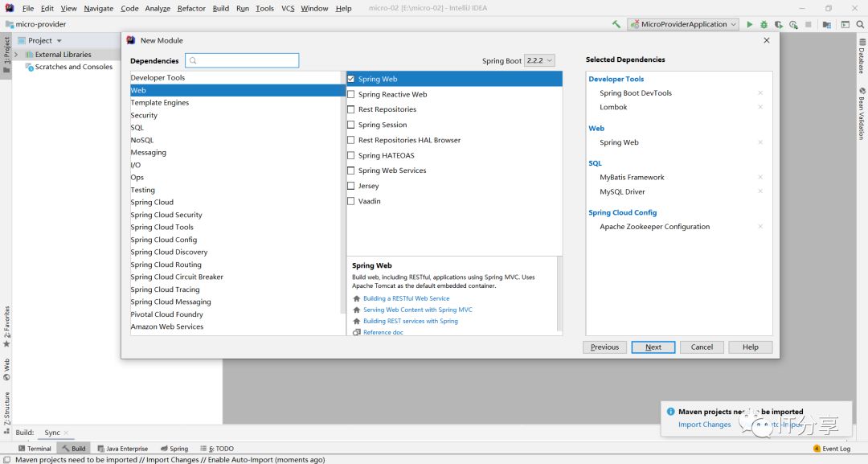
Task: Cancel the New Module dialog
Action: (702, 347)
